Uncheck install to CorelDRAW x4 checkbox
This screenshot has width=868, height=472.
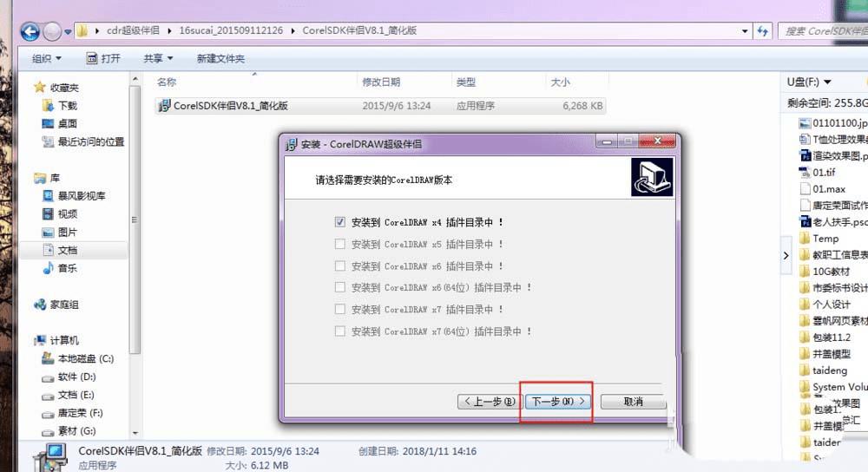click(340, 222)
